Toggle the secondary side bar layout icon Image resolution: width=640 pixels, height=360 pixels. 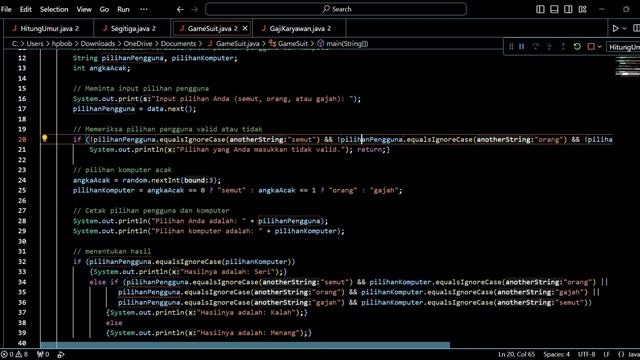568,9
